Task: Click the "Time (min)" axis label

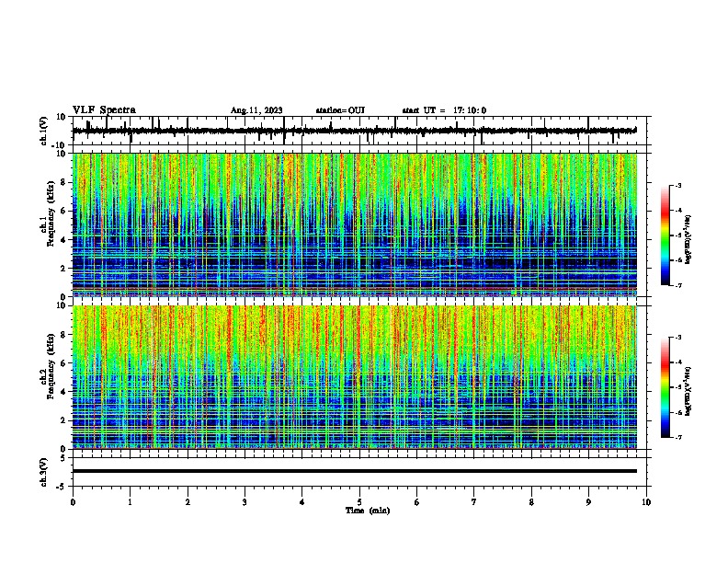Action: click(368, 511)
